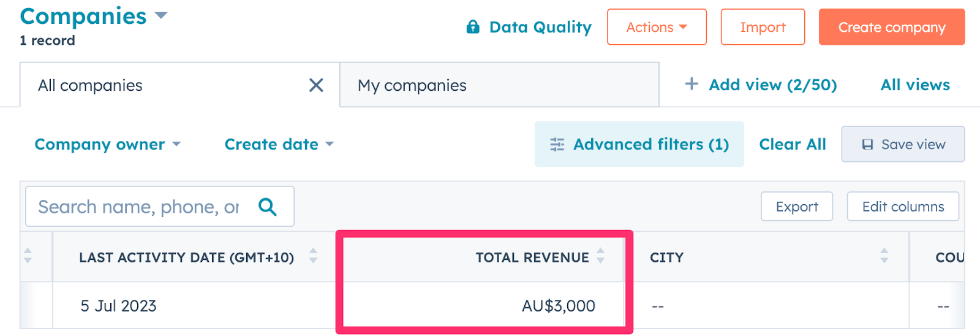Click the Import button
980x336 pixels.
(x=763, y=27)
